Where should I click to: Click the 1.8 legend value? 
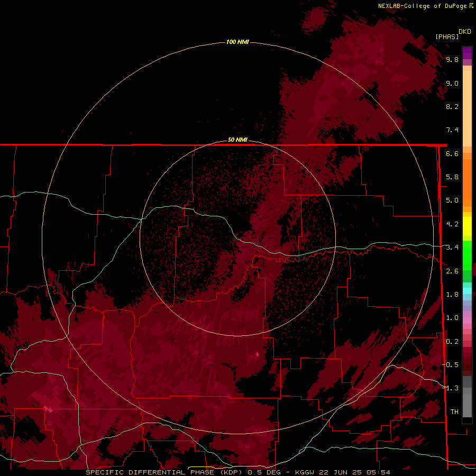pyautogui.click(x=452, y=295)
